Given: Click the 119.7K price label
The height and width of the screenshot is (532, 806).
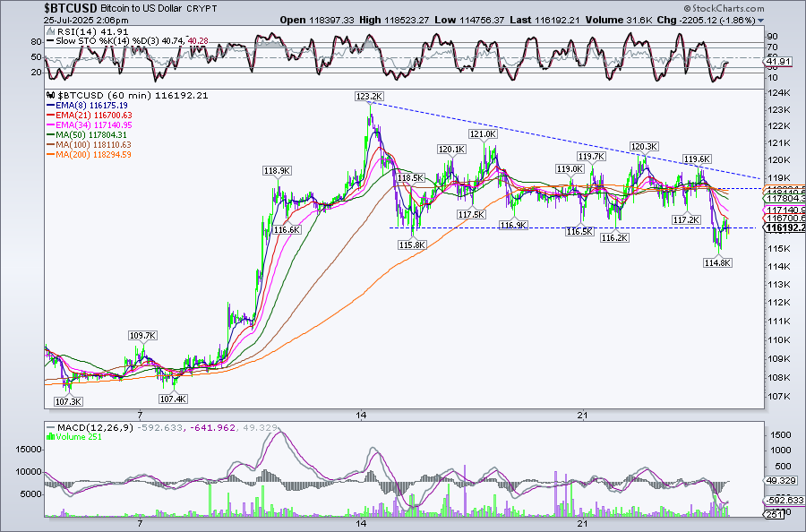Looking at the screenshot, I should point(591,156).
